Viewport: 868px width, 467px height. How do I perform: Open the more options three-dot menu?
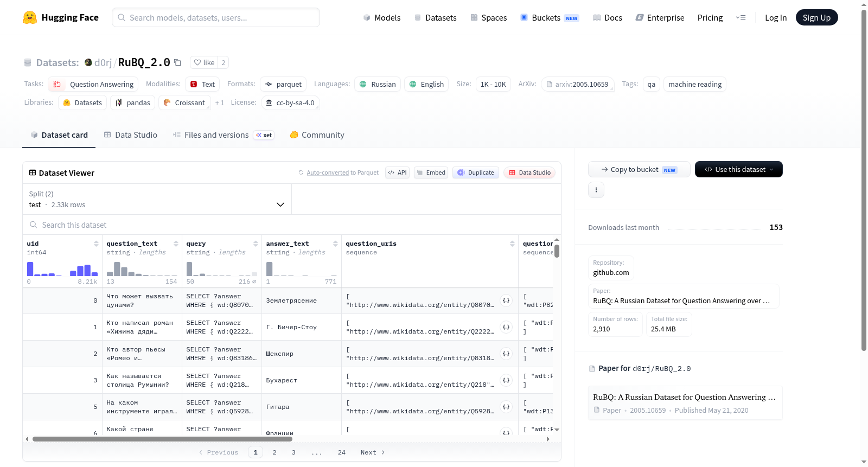(x=596, y=190)
